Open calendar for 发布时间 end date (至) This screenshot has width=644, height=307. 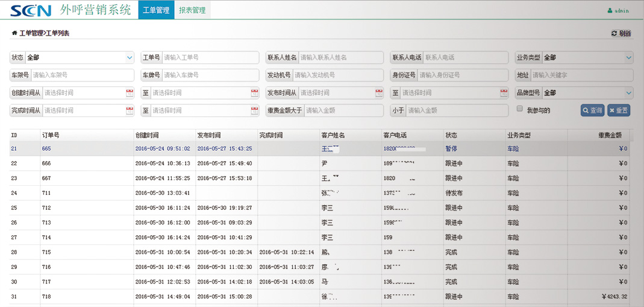pyautogui.click(x=504, y=93)
